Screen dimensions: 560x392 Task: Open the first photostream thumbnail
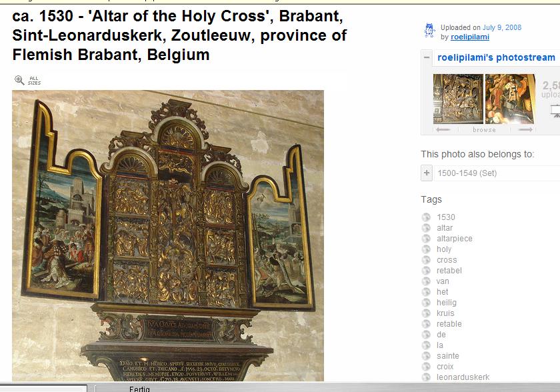coord(458,99)
